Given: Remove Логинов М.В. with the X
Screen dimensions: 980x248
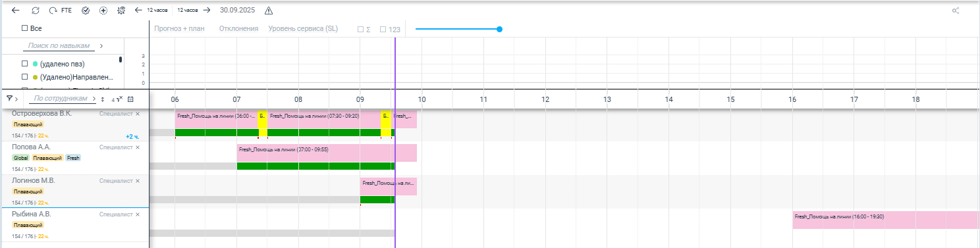Looking at the screenshot, I should 138,181.
